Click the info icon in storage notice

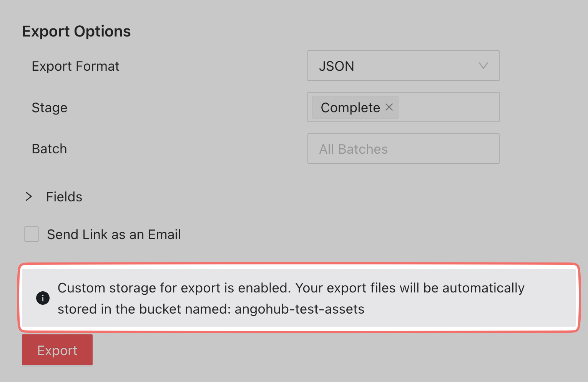tap(43, 298)
